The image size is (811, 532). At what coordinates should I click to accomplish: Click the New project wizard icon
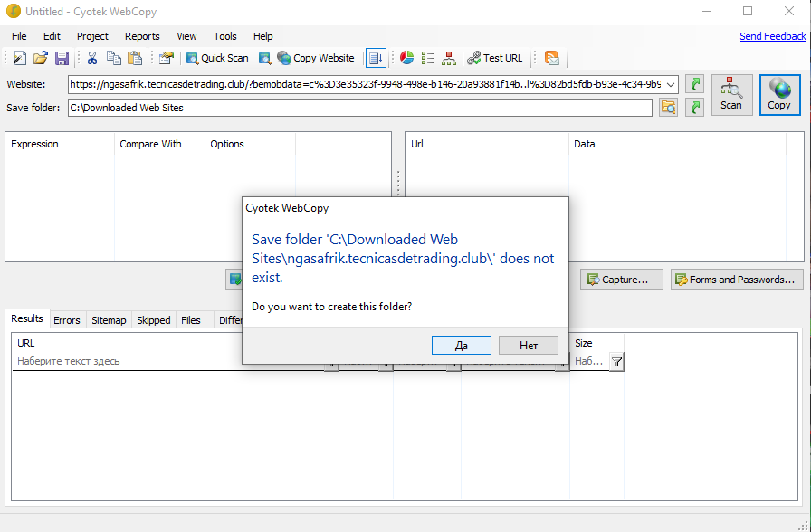[x=20, y=58]
